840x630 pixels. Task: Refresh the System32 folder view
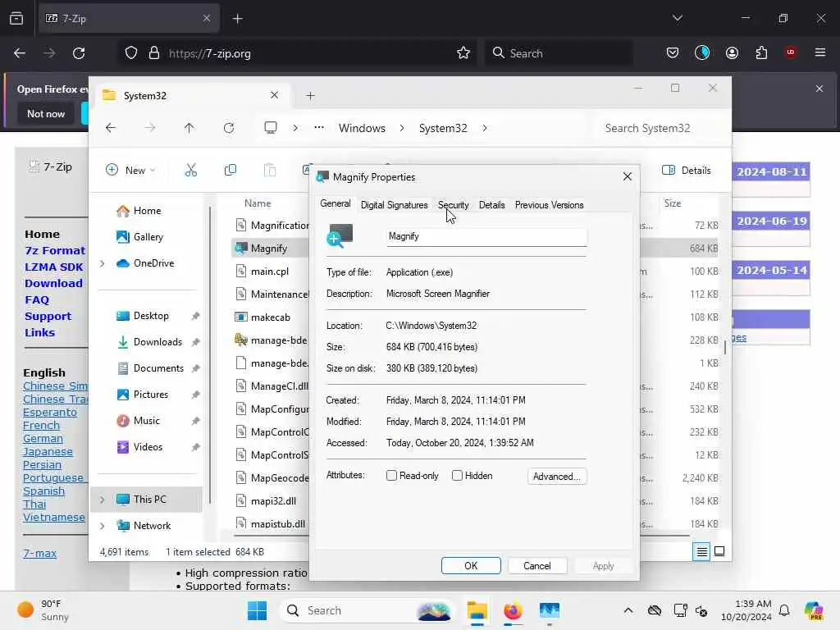coord(229,128)
